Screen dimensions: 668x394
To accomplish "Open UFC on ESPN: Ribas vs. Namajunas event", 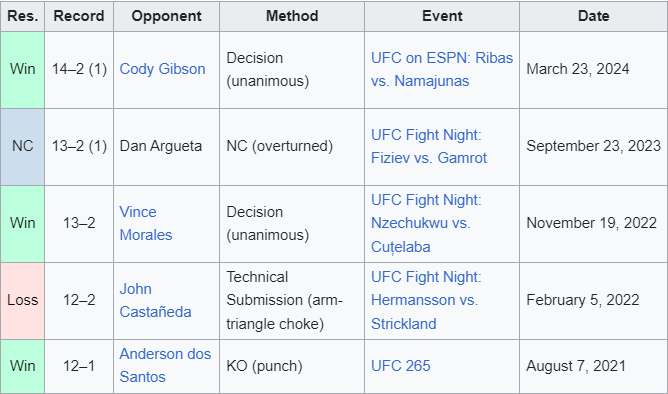I will (x=442, y=69).
